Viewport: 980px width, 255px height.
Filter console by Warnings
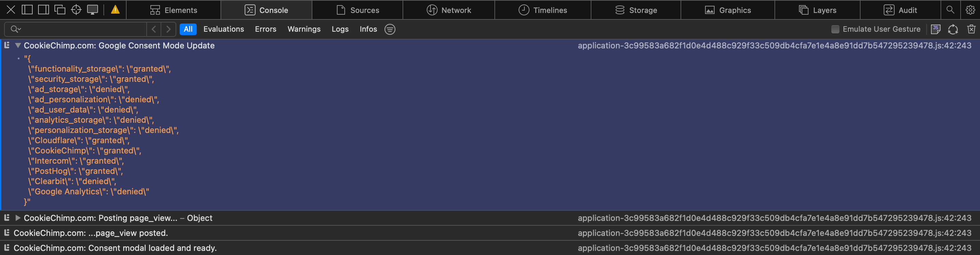(304, 29)
